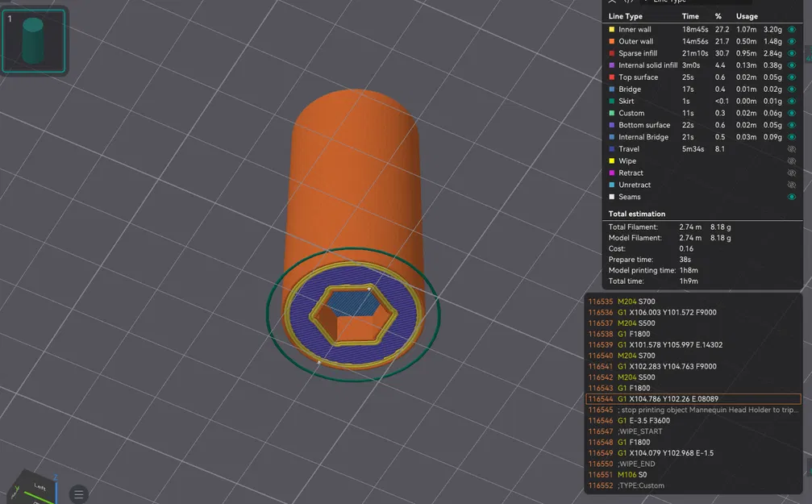Click the Left face of the view cube
The height and width of the screenshot is (504, 812).
pyautogui.click(x=38, y=487)
